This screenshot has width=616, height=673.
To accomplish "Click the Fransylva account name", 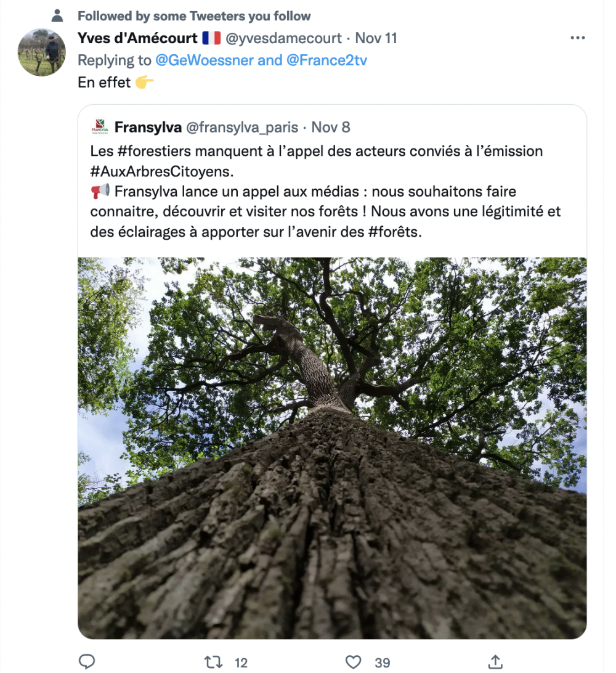I will coord(148,128).
